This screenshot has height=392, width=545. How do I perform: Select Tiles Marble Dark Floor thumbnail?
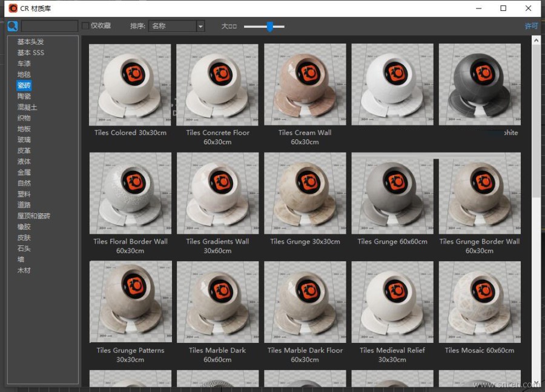point(305,302)
